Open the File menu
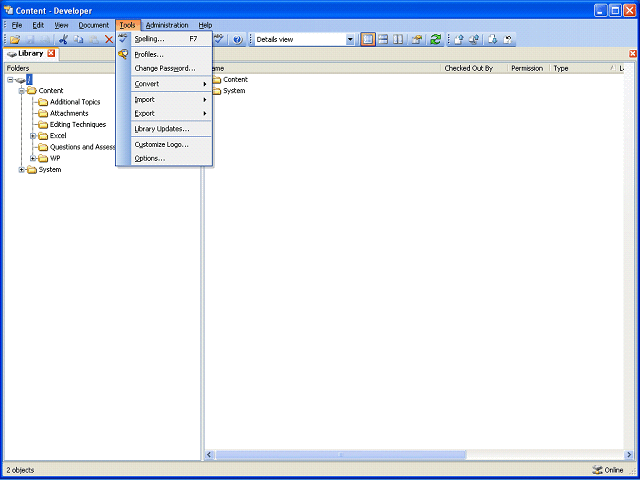 coord(17,25)
